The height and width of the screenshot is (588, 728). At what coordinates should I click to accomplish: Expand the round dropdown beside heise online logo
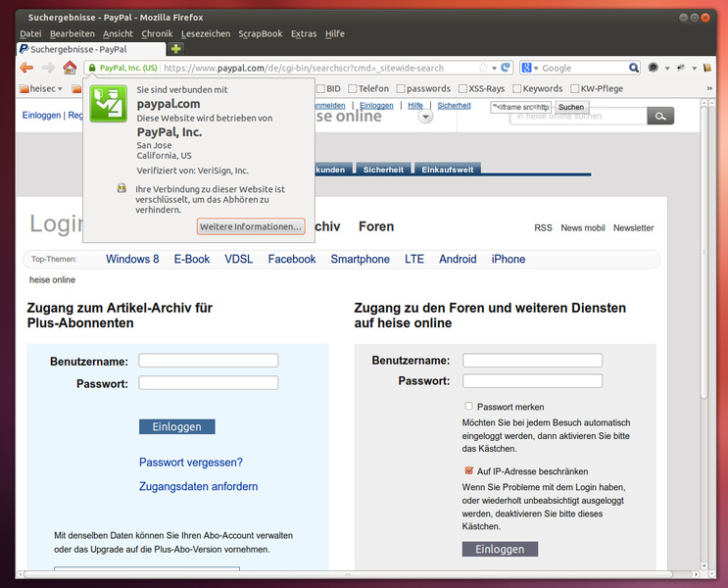click(x=426, y=117)
